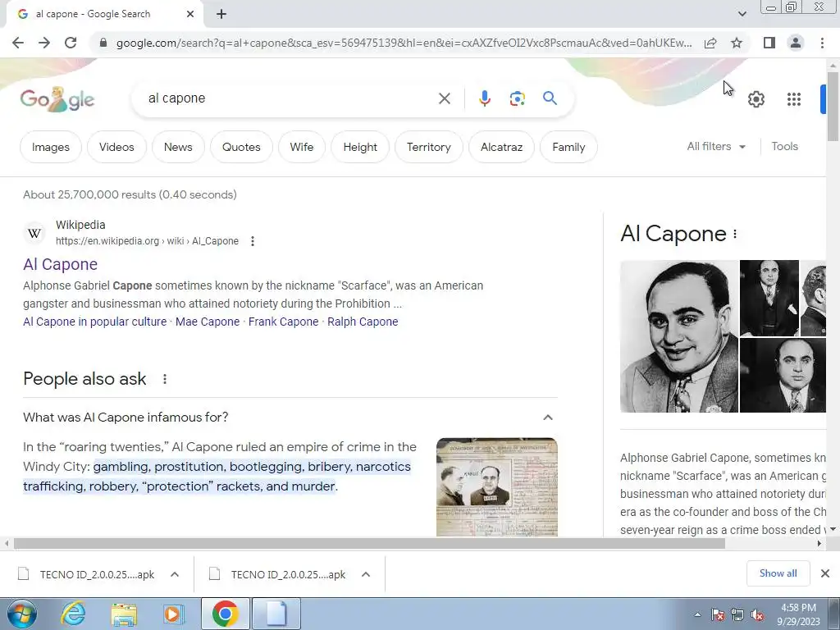Click the horizontal scrollbar thumb

(x=369, y=544)
